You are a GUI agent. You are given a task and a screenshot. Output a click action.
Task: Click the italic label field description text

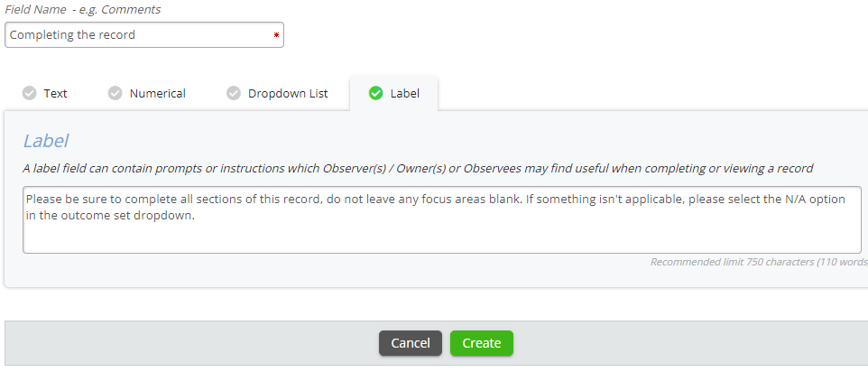click(418, 168)
